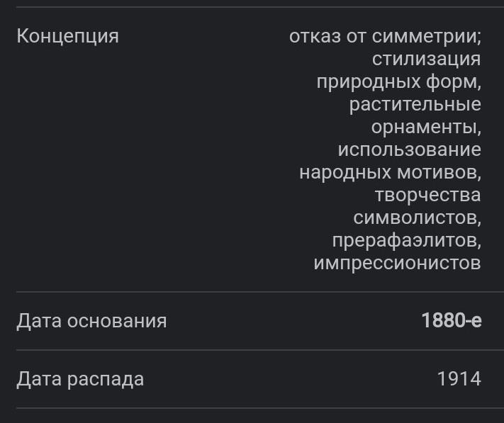This screenshot has width=504, height=423.
Task: Click the word использование
Action: click(409, 150)
